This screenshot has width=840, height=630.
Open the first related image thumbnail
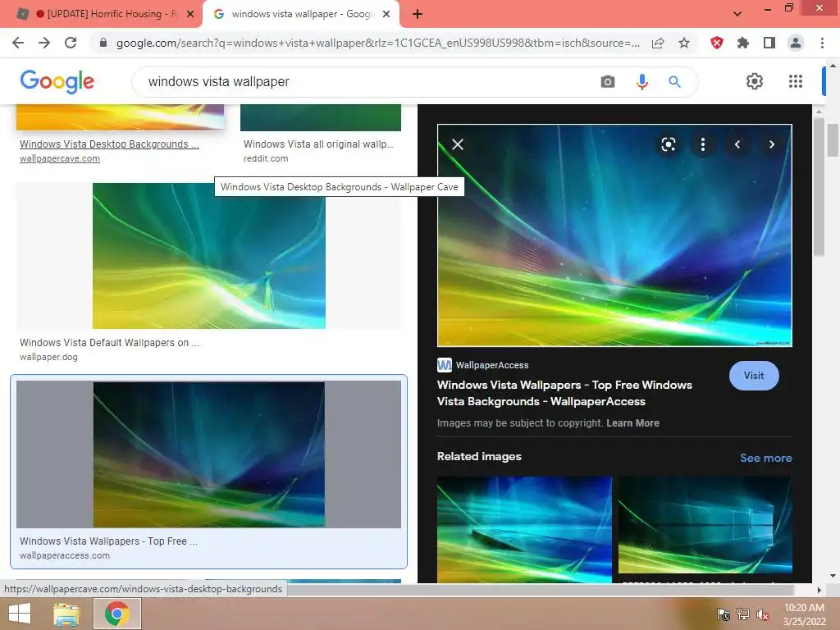click(524, 529)
